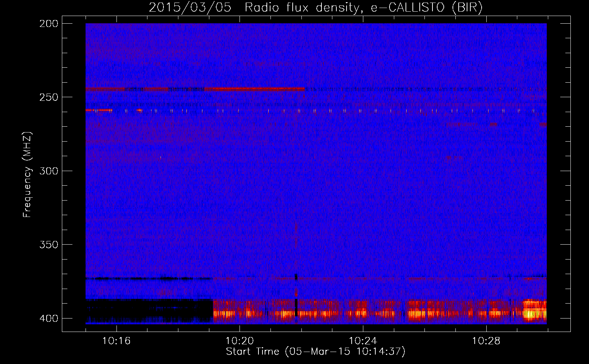Click the 10:24 time tick label
The width and height of the screenshot is (589, 364).
click(363, 341)
